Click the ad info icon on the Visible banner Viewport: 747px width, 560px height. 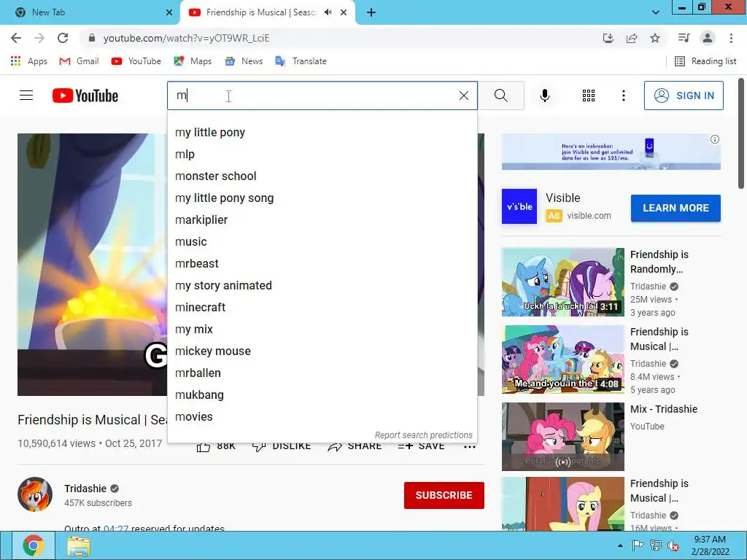[x=715, y=139]
